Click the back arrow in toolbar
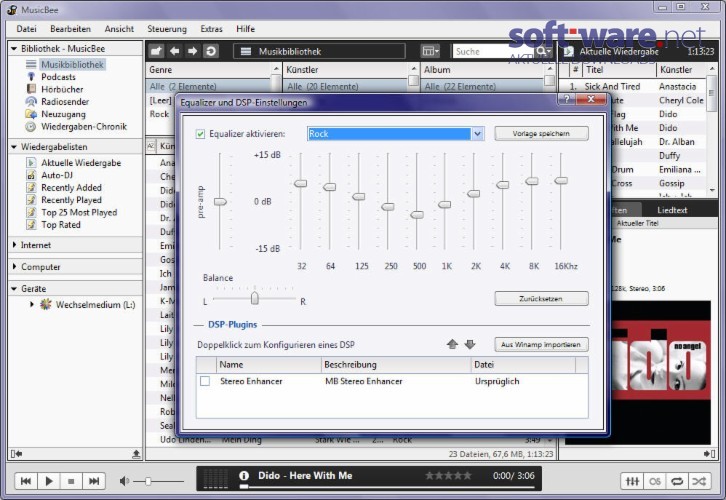The width and height of the screenshot is (726, 500). tap(175, 51)
